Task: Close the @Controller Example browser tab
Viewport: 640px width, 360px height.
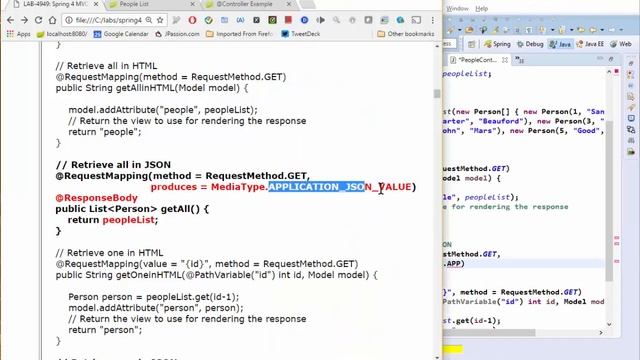Action: pos(289,4)
